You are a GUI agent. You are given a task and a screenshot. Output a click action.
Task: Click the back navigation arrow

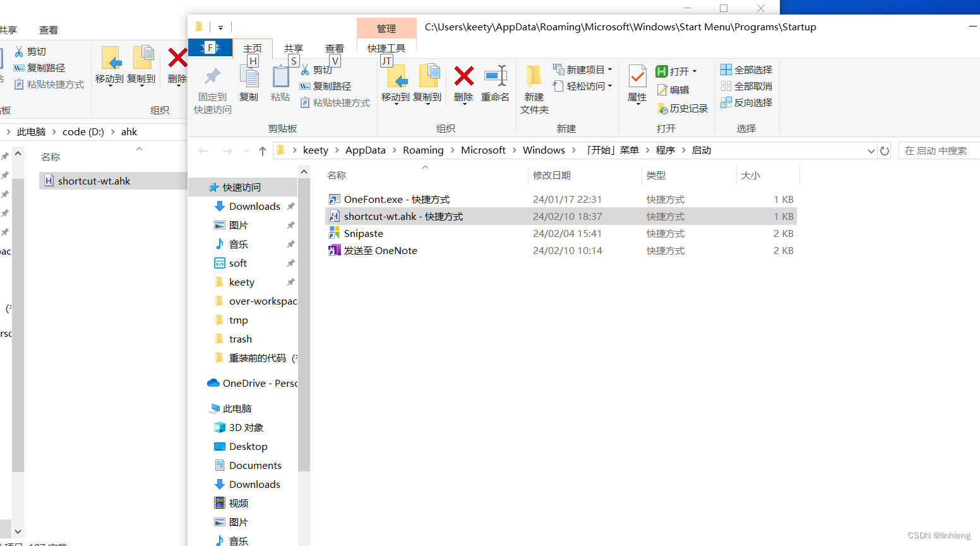click(203, 150)
